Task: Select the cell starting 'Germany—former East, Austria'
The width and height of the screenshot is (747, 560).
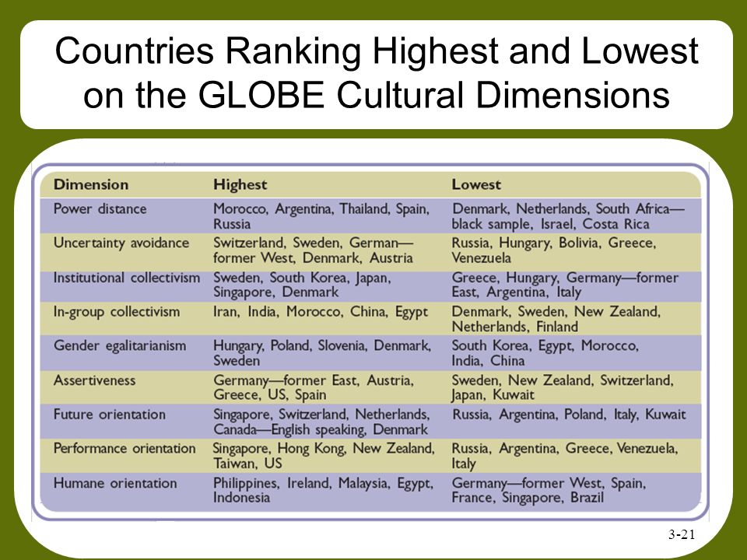Action: [x=314, y=387]
